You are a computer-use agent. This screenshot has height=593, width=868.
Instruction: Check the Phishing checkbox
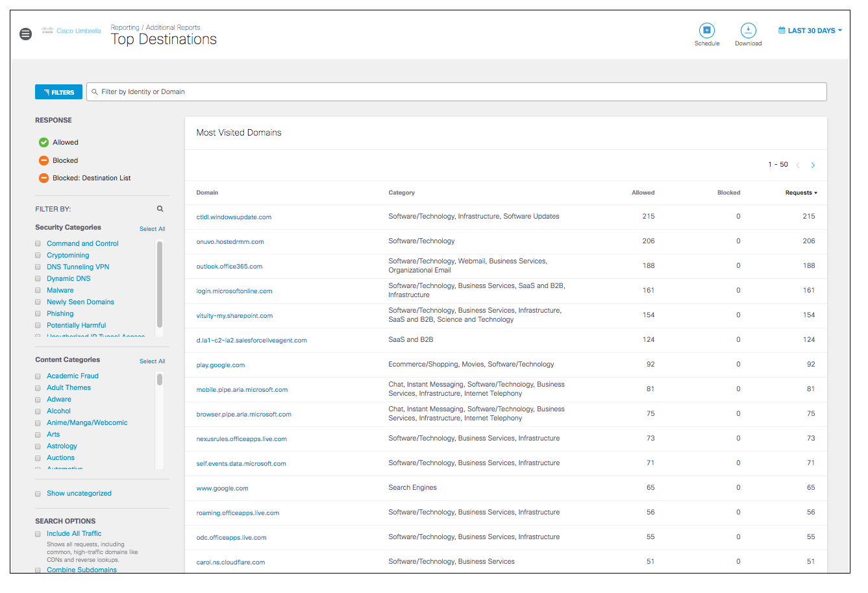(x=38, y=313)
